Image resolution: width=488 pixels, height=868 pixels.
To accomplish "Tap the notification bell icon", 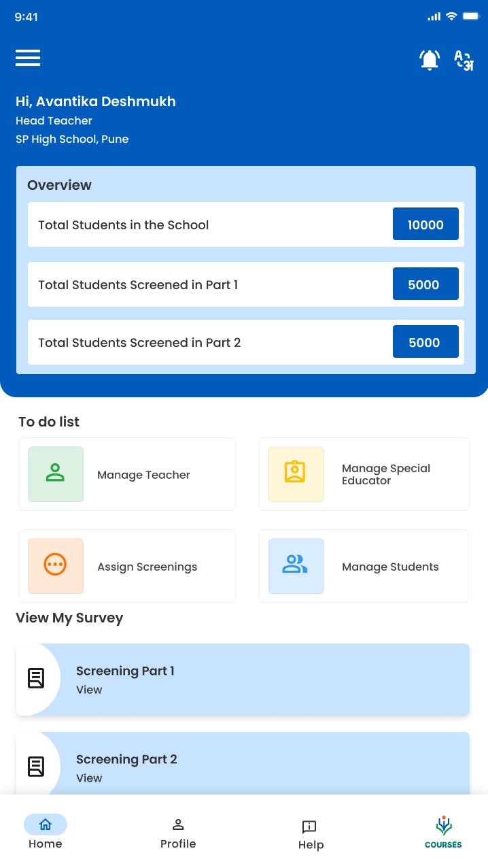I will tap(430, 60).
